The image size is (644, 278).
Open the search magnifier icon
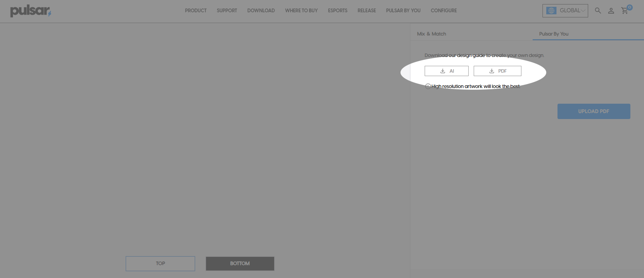[598, 11]
